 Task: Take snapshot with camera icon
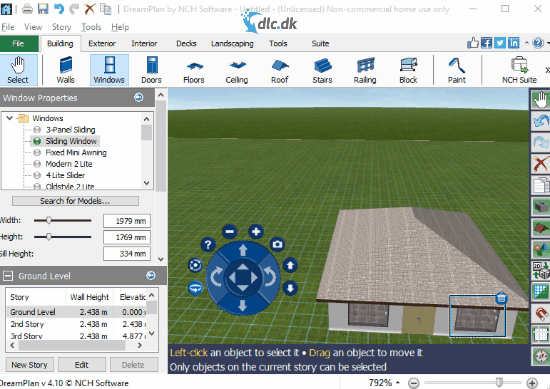[277, 244]
